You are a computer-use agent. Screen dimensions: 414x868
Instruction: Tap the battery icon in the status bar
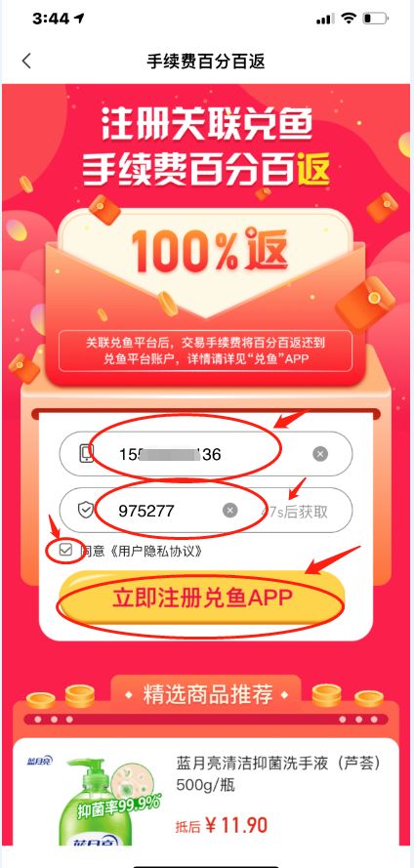pos(375,19)
